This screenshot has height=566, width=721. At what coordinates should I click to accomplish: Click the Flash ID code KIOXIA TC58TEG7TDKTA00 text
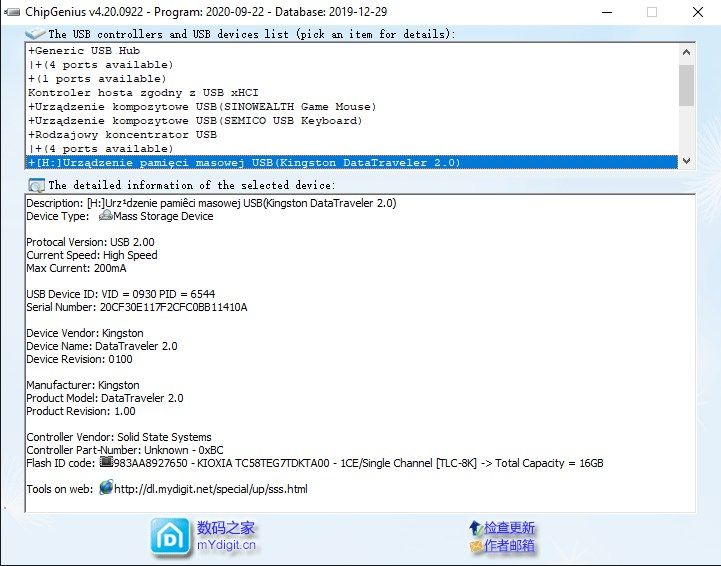(315, 463)
